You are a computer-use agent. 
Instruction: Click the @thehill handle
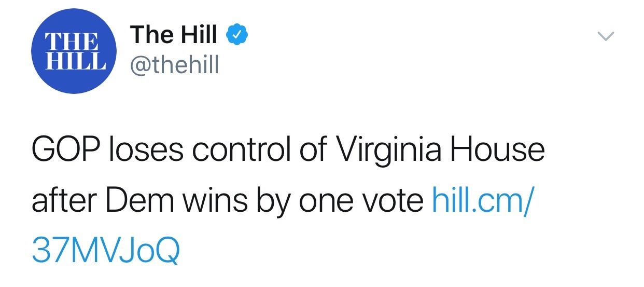pyautogui.click(x=175, y=65)
